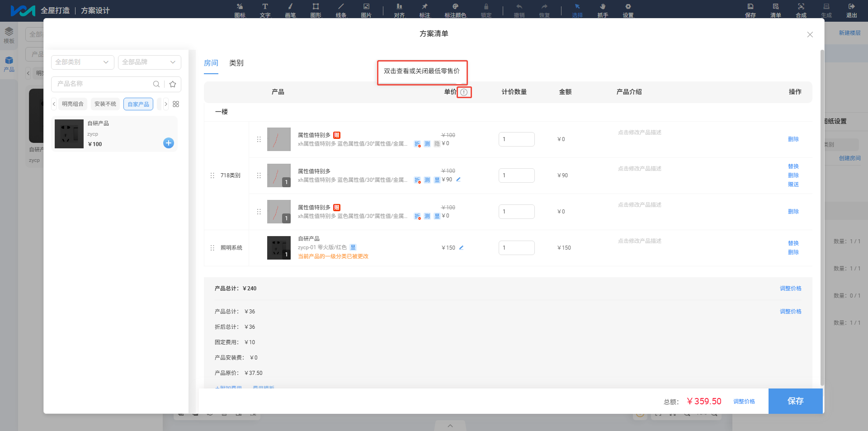Open 标注颜色 annotation color palette
Viewport: 868px width, 431px height.
(455, 10)
